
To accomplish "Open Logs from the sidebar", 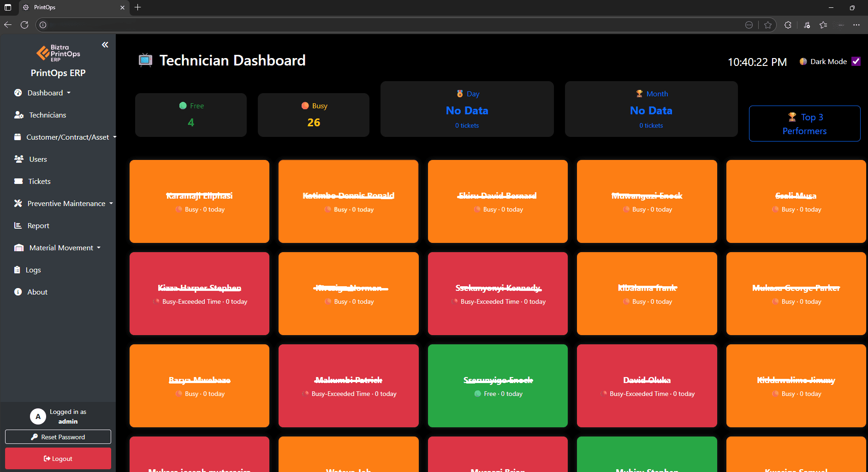I will [x=33, y=270].
